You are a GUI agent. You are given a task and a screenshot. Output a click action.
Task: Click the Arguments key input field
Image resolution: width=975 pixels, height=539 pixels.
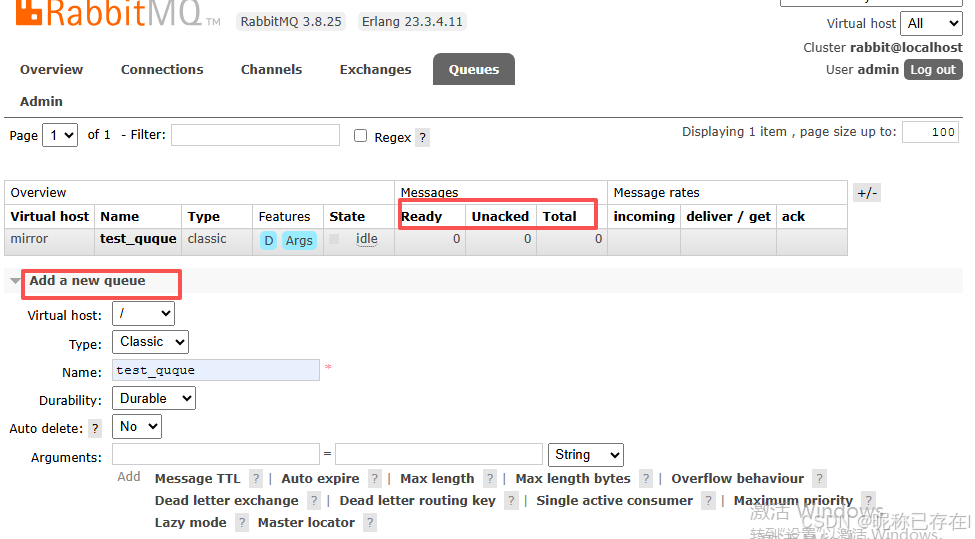pyautogui.click(x=216, y=454)
